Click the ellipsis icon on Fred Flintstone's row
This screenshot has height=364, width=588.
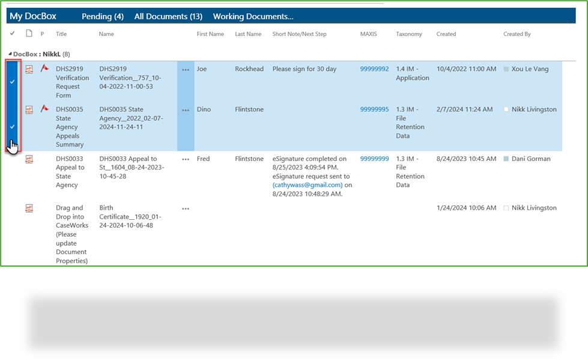[x=186, y=159]
